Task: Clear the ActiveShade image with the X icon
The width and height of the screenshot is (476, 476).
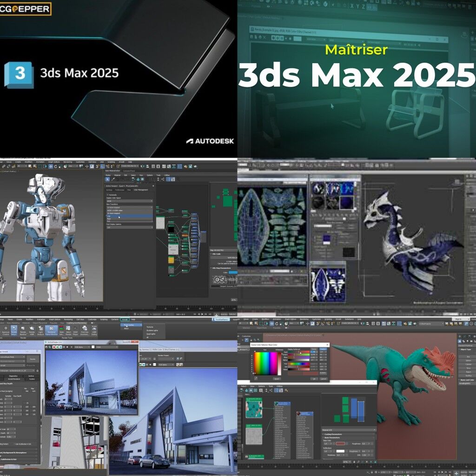Action: point(71,347)
